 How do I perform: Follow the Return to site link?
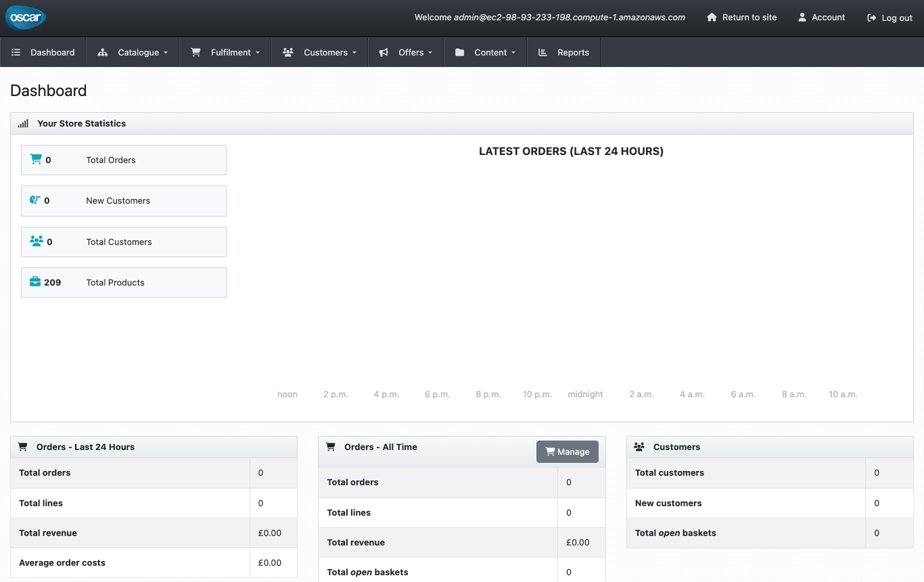pyautogui.click(x=742, y=18)
